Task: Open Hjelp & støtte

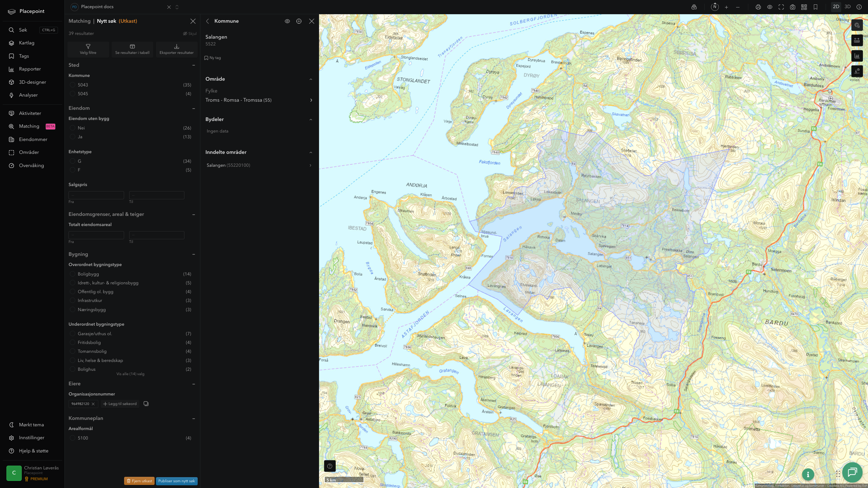Action: click(x=32, y=451)
